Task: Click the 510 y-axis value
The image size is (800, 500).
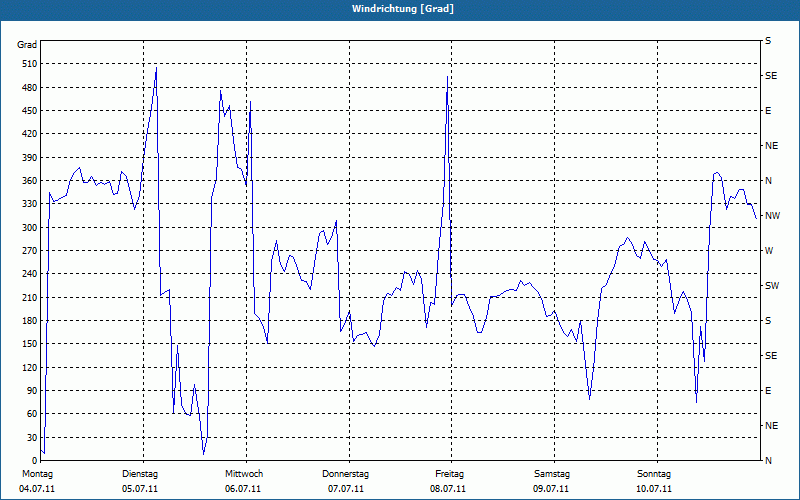Action: 30,64
